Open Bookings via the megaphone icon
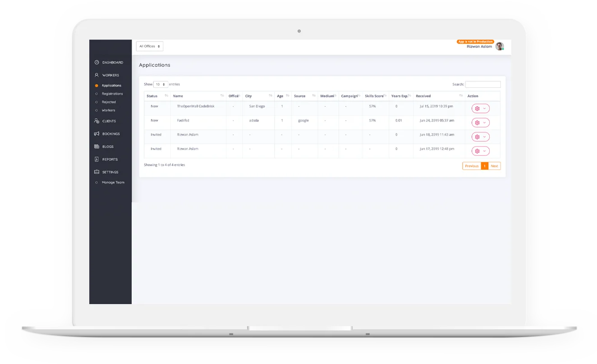This screenshot has width=597, height=364. tap(96, 134)
